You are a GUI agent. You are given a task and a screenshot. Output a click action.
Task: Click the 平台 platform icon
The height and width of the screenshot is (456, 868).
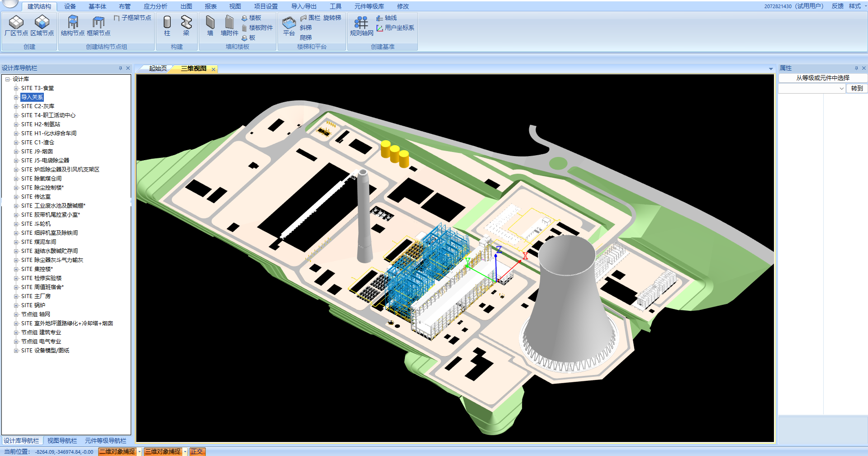[289, 23]
